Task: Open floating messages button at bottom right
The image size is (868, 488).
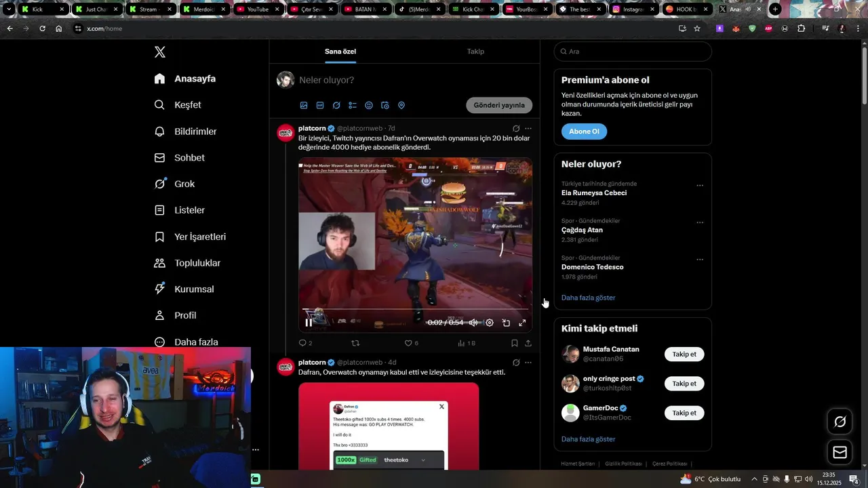Action: point(840,452)
